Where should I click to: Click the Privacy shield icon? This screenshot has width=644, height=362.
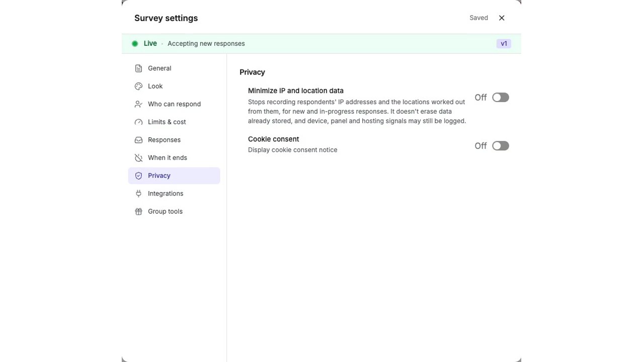coord(138,175)
